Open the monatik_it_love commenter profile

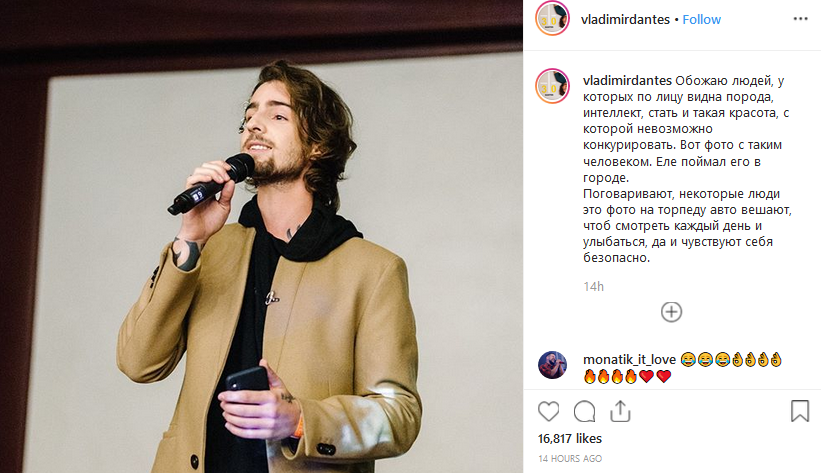(629, 359)
